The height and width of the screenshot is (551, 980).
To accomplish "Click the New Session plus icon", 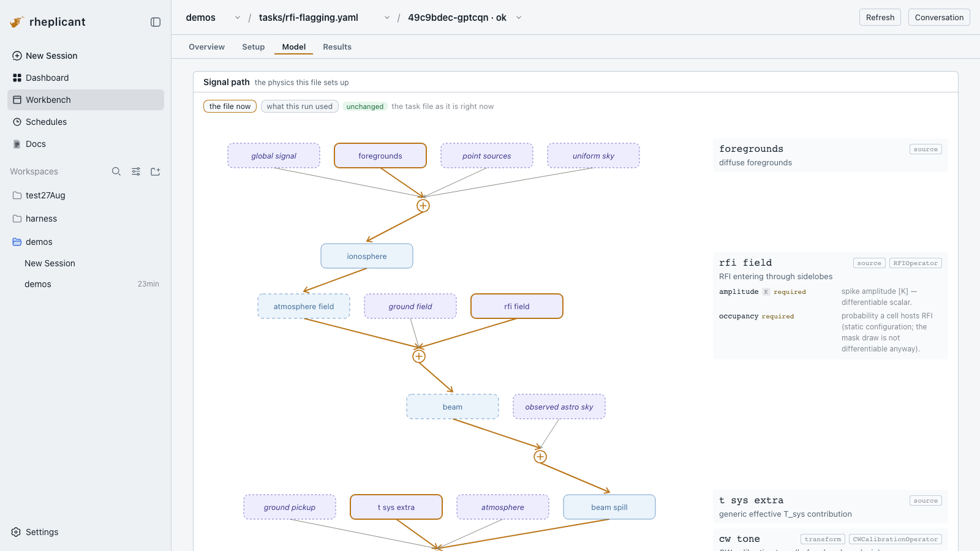I will (17, 56).
